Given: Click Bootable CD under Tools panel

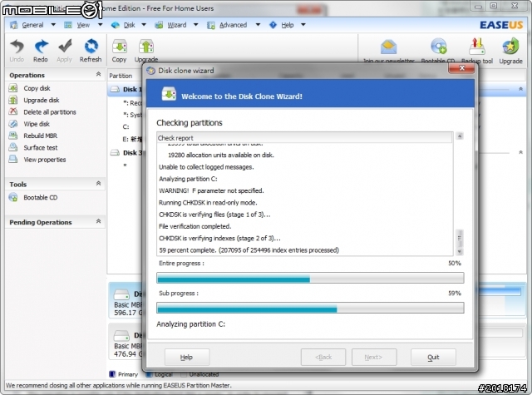Looking at the screenshot, I should pyautogui.click(x=41, y=198).
